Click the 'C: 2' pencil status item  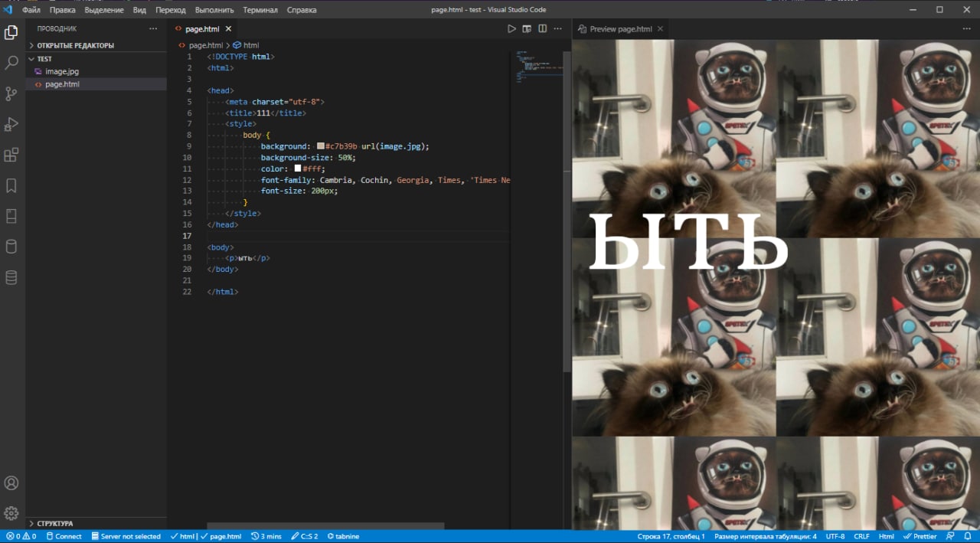pos(304,536)
